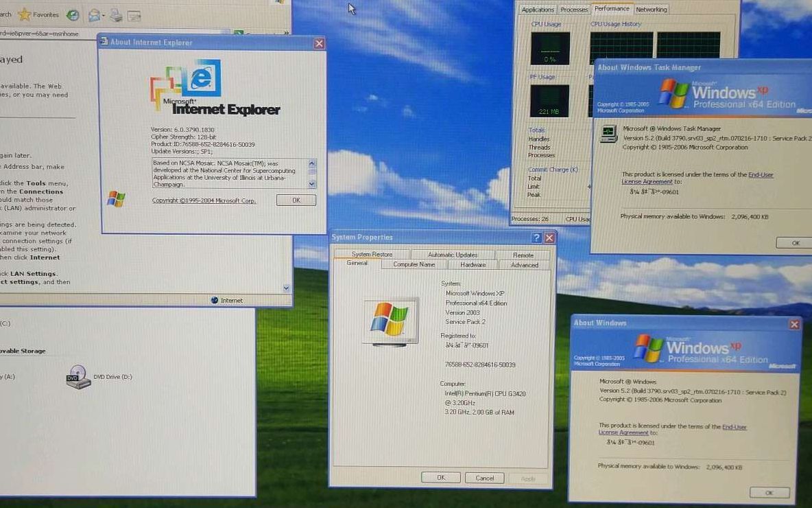Open Favorites star in Internet Explorer toolbar

tap(38, 14)
